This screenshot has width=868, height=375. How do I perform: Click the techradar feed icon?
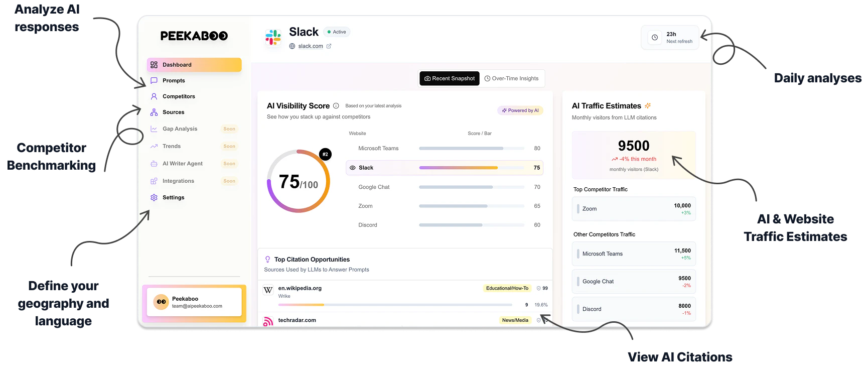coord(268,321)
